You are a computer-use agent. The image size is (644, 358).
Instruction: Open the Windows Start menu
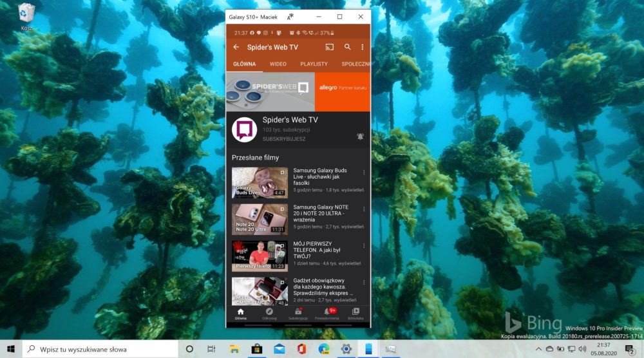pos(11,349)
